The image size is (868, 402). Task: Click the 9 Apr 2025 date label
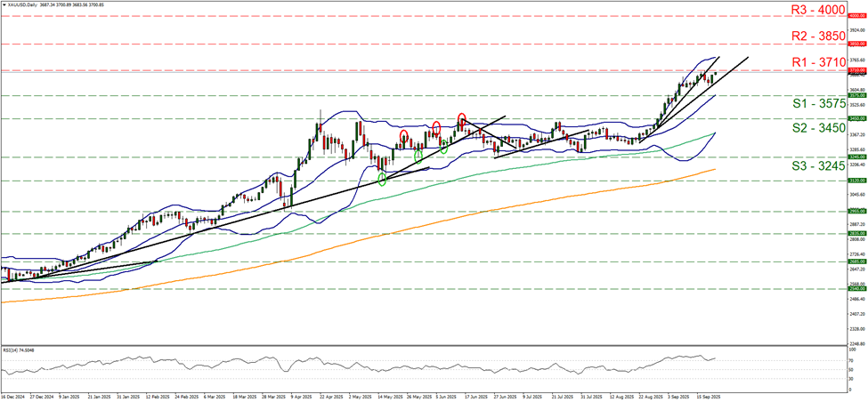tap(305, 396)
